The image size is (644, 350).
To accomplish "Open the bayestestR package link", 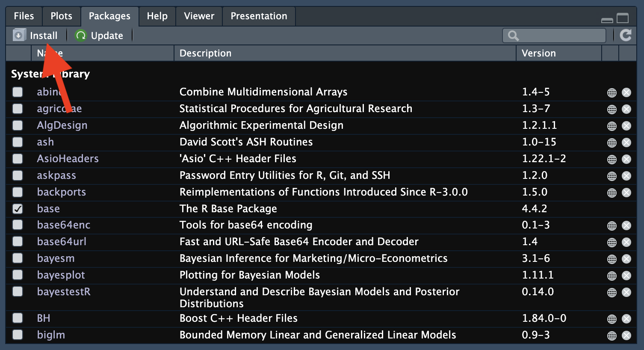I will pos(64,292).
